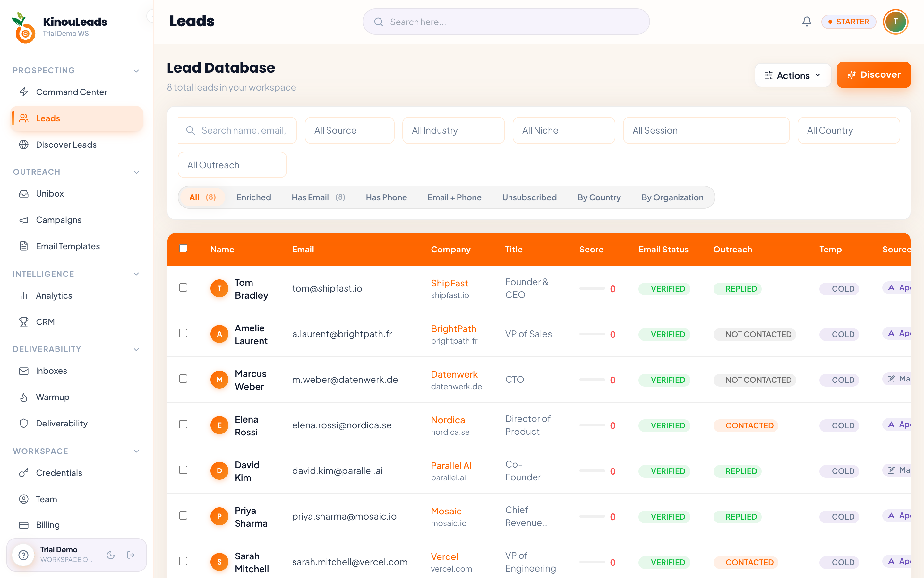
Task: Click the sign out icon
Action: (x=131, y=555)
